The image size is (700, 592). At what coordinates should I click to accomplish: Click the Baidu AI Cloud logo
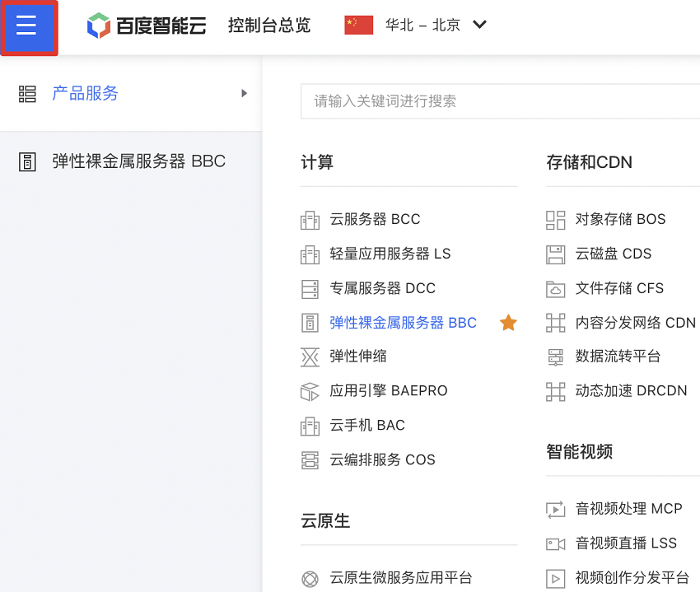pos(147,25)
